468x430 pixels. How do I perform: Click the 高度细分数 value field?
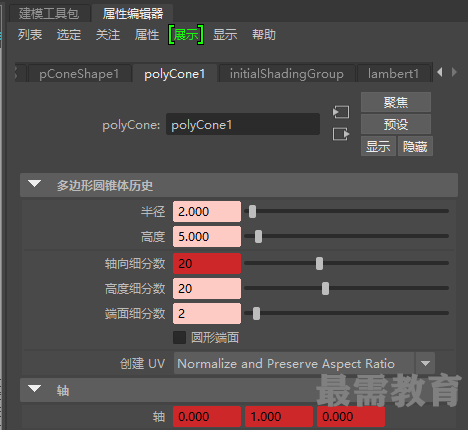point(207,288)
